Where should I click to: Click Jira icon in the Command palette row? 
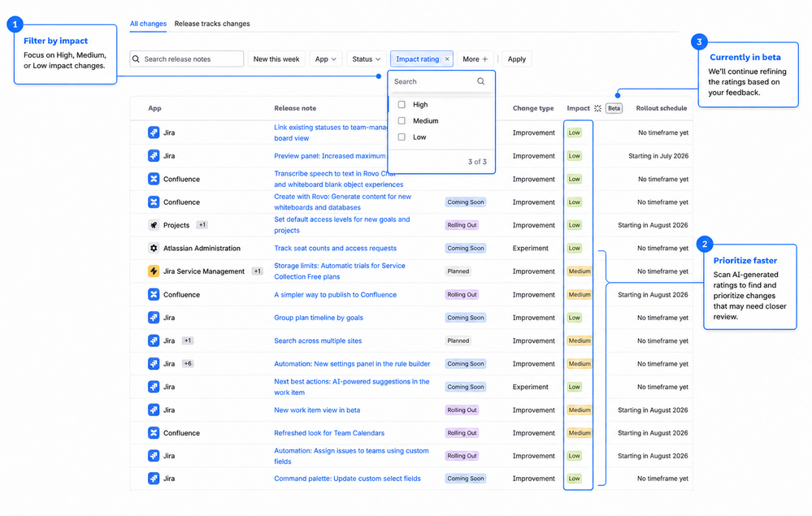(x=154, y=479)
